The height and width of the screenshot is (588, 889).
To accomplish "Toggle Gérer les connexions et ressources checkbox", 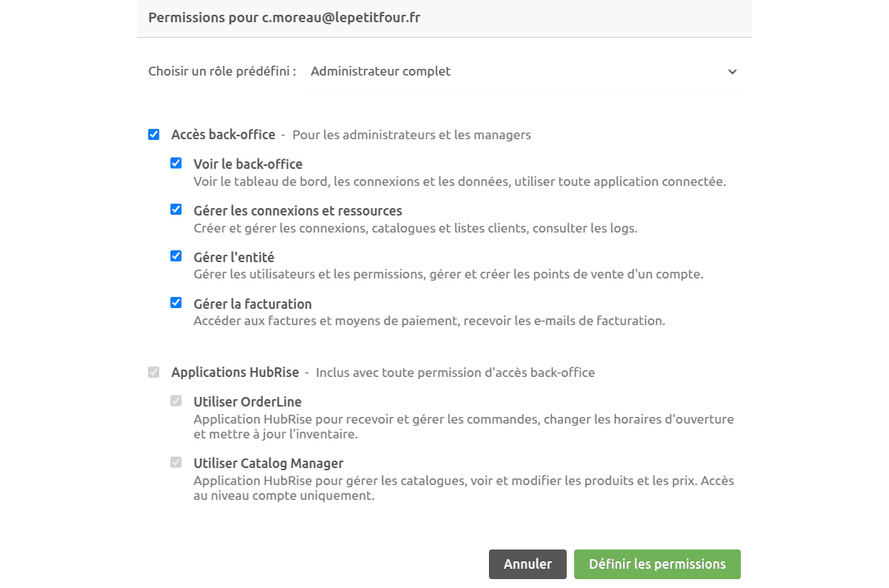I will coord(176,210).
